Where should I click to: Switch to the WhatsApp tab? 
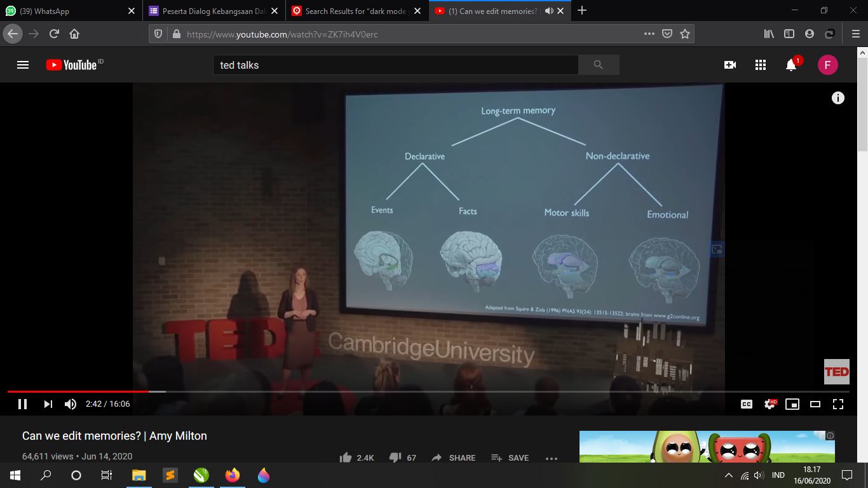coord(64,11)
